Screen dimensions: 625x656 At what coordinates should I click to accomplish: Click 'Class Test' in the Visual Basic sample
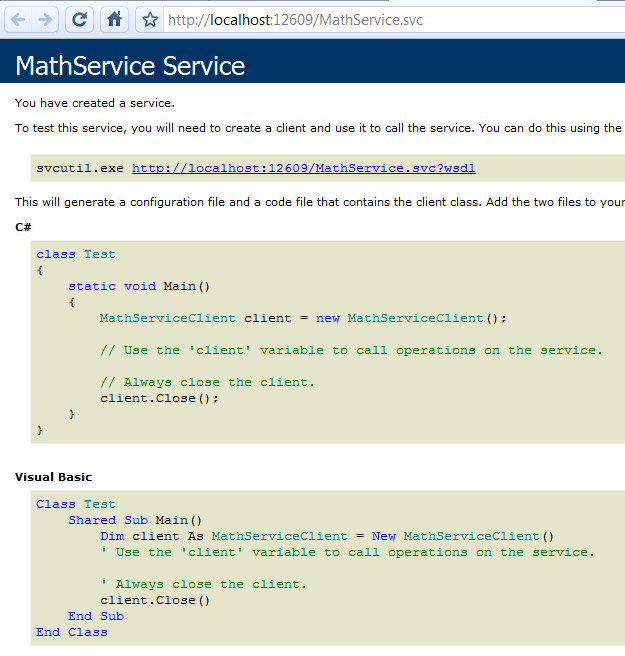[76, 504]
